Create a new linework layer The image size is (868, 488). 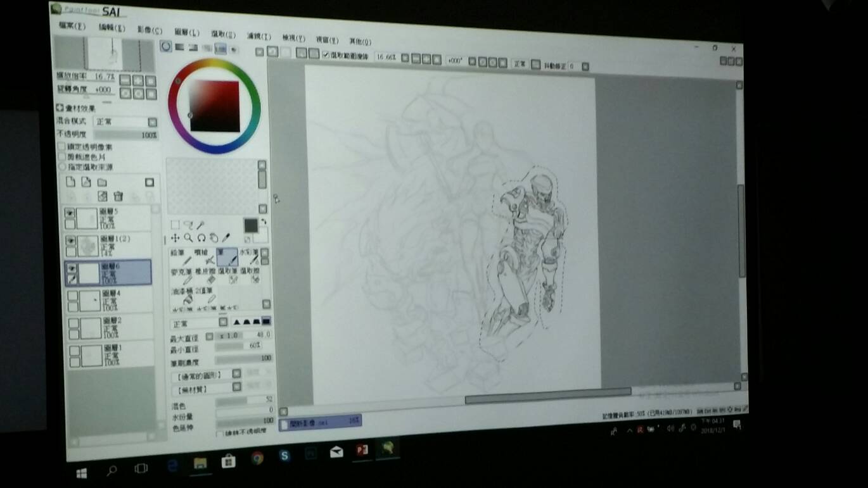click(x=86, y=182)
